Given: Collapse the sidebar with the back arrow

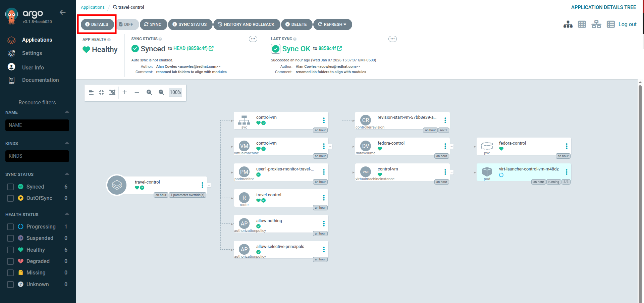Looking at the screenshot, I should (x=62, y=12).
